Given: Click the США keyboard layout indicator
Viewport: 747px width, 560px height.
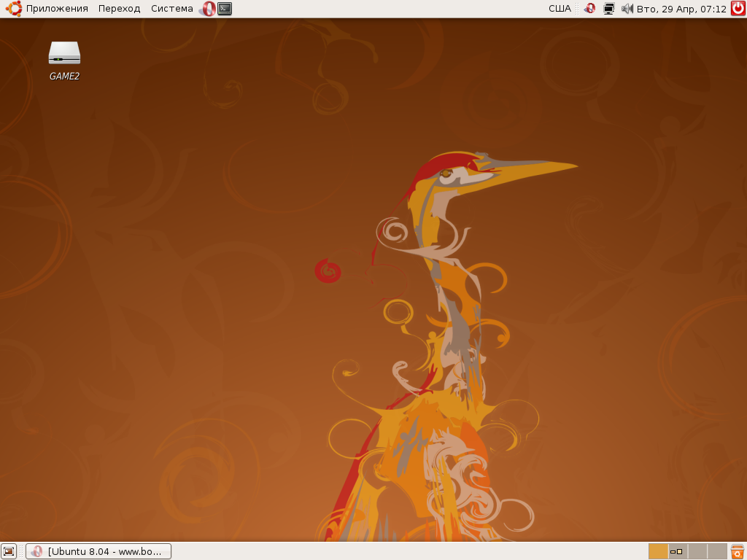Looking at the screenshot, I should click(560, 9).
